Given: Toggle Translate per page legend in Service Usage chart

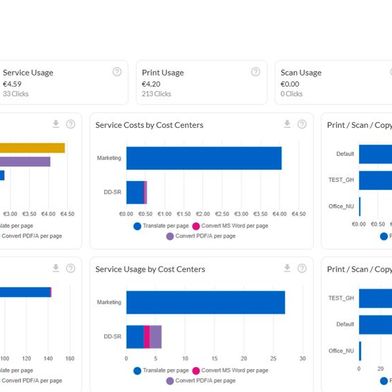Looking at the screenshot, I should click(161, 370).
